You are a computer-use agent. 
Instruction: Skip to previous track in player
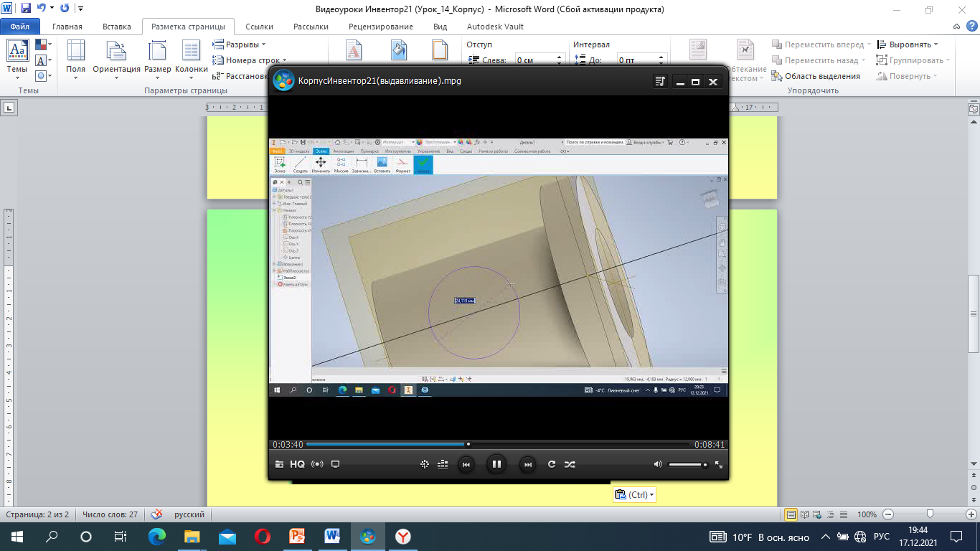[x=466, y=464]
